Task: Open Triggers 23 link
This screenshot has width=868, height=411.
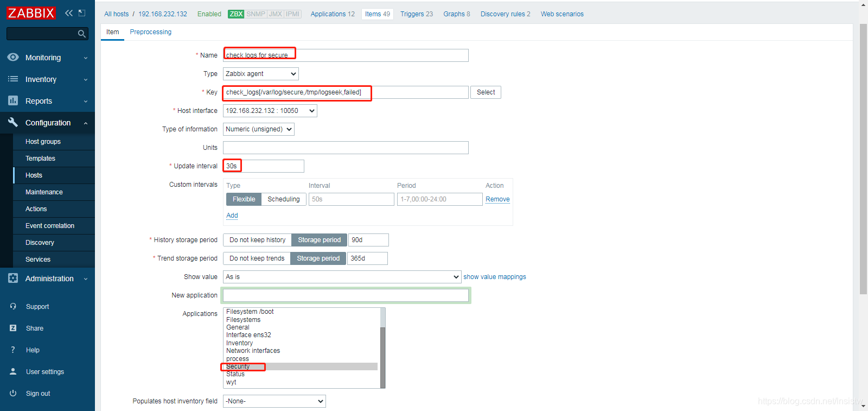Action: 417,14
